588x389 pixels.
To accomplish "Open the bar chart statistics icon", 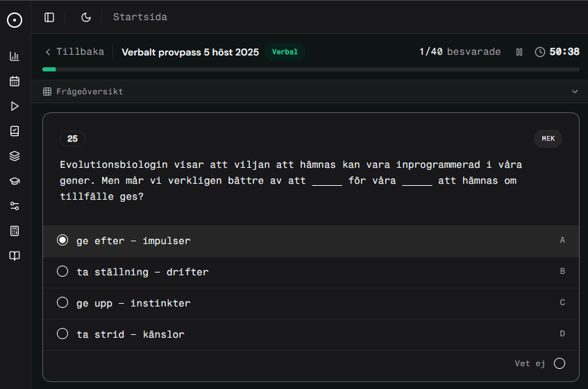I will (15, 56).
